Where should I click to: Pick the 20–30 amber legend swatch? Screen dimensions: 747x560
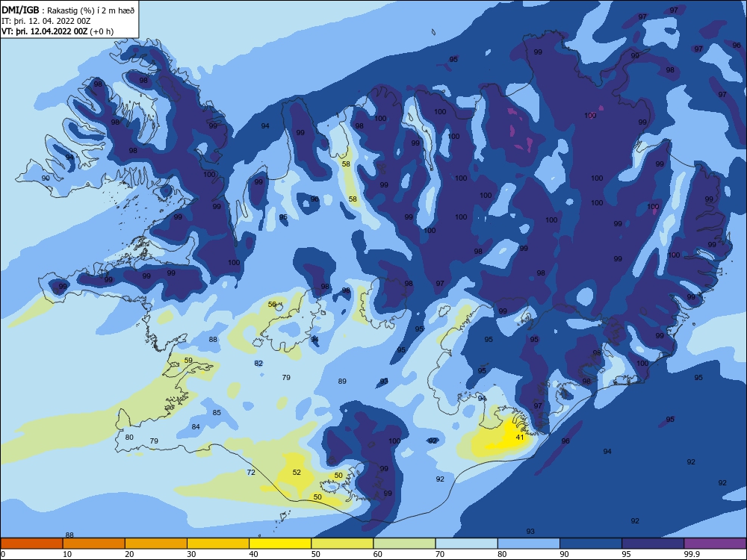click(156, 544)
